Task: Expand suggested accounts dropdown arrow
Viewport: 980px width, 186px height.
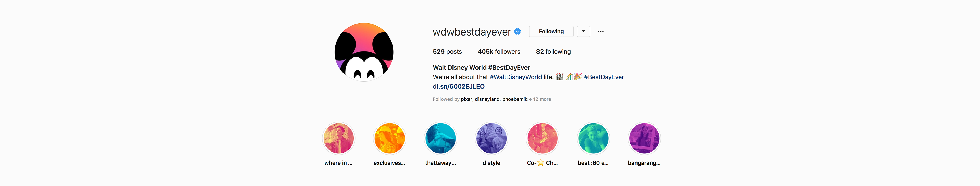Action: (x=583, y=32)
